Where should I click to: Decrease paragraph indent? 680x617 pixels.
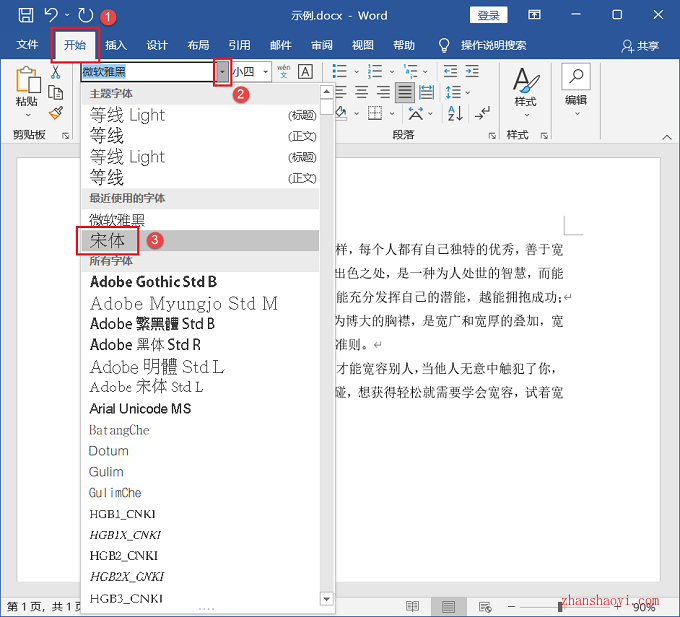tap(450, 71)
